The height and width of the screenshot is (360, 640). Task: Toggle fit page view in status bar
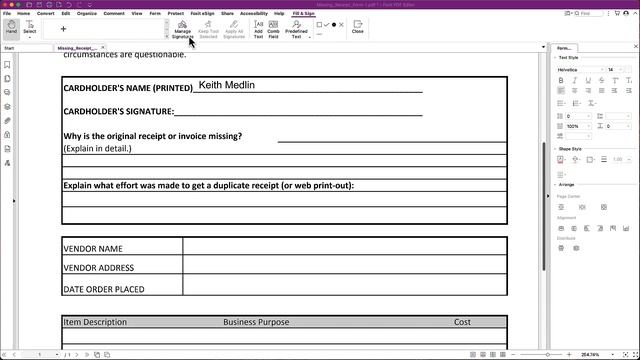[625, 355]
